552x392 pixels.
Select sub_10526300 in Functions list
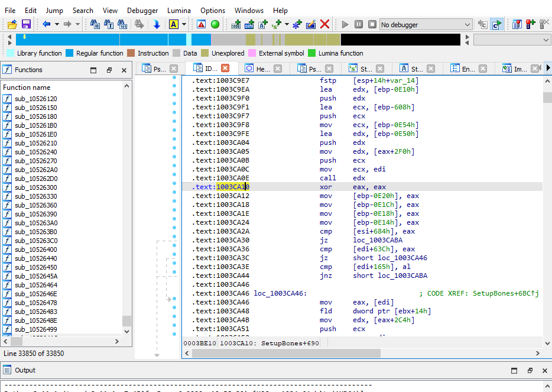point(35,187)
